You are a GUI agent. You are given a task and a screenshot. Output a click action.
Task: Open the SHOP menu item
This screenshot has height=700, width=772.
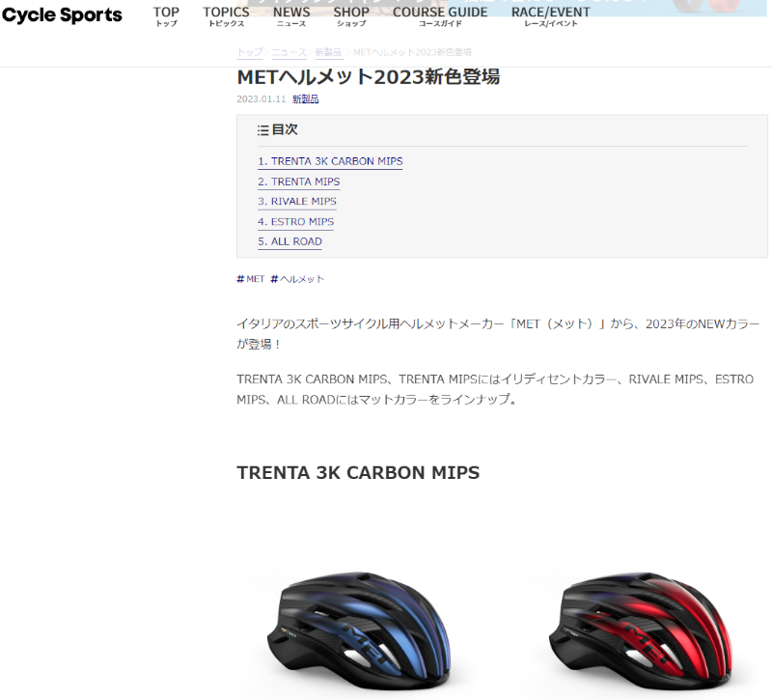[x=351, y=16]
